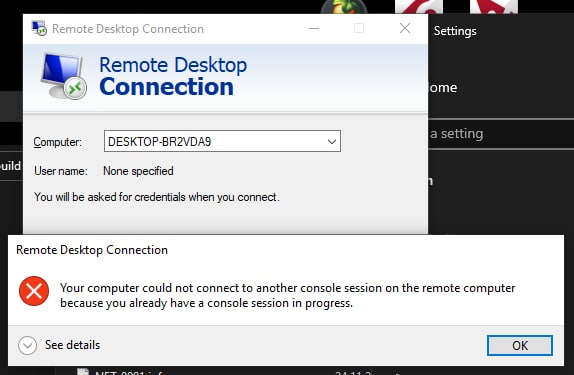Image resolution: width=574 pixels, height=375 pixels.
Task: Focus the Settings window 'a setting' search box
Action: [501, 134]
